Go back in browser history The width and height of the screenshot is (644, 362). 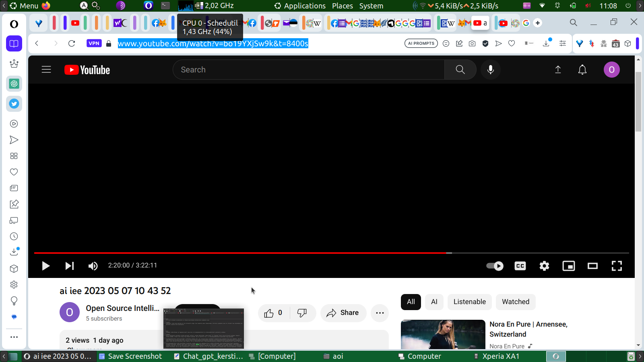(37, 43)
